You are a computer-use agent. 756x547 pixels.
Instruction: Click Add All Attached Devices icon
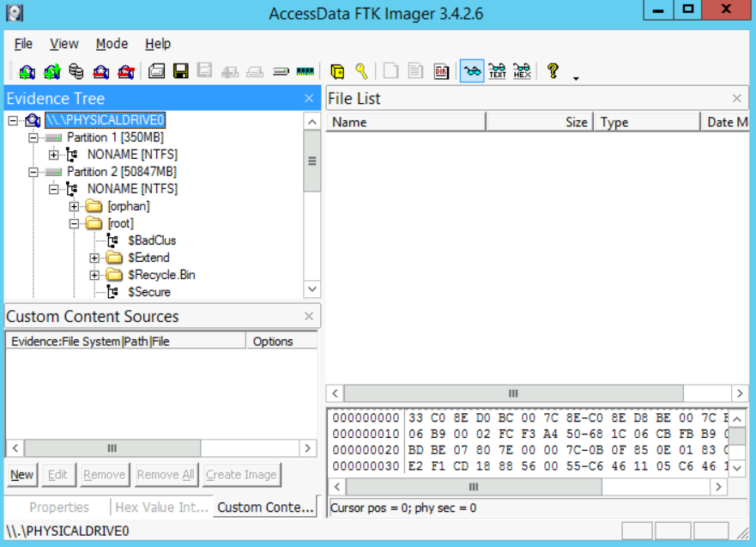pyautogui.click(x=52, y=72)
